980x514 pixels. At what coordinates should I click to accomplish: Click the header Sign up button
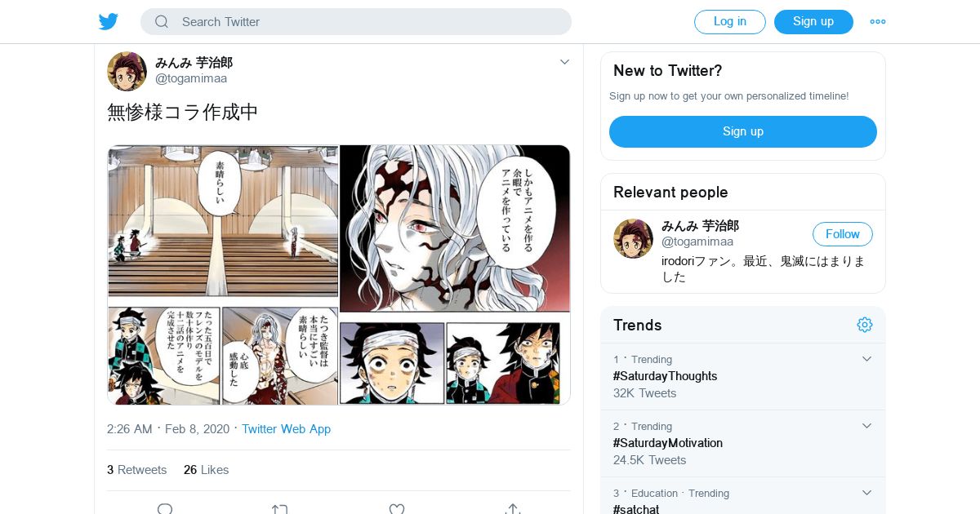tap(813, 22)
